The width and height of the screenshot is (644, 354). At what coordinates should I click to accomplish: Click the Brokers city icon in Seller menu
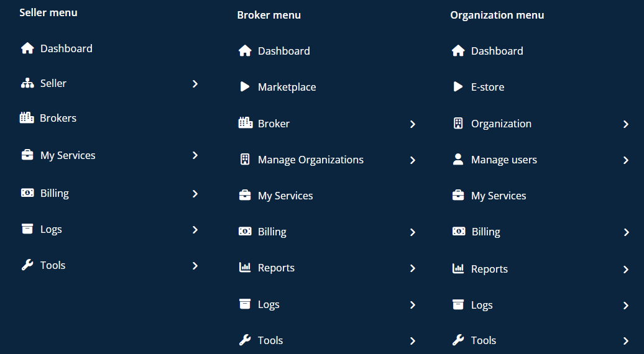27,118
